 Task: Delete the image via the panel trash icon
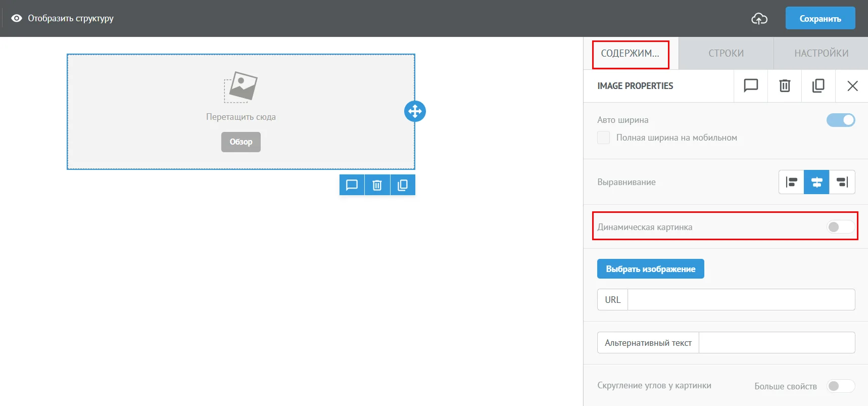pyautogui.click(x=785, y=86)
